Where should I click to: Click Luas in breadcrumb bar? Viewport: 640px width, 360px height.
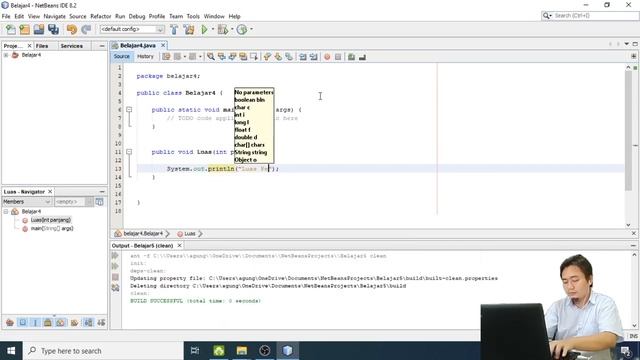click(x=190, y=233)
